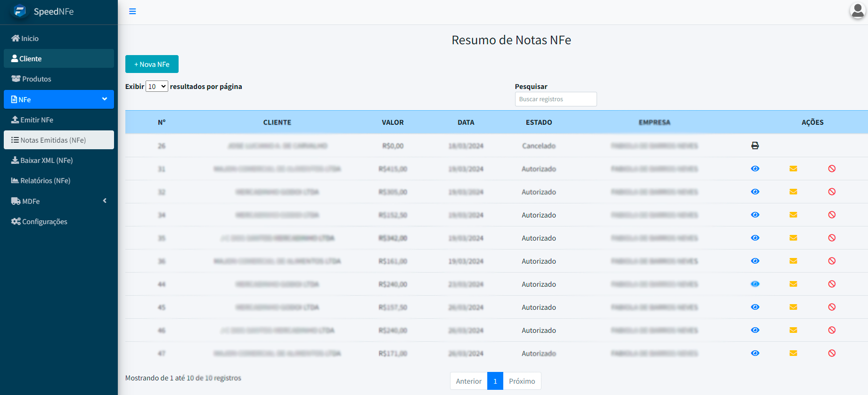Screen dimensions: 868x395
Task: Click the highlighted eye icon in seventh row
Action: point(755,284)
